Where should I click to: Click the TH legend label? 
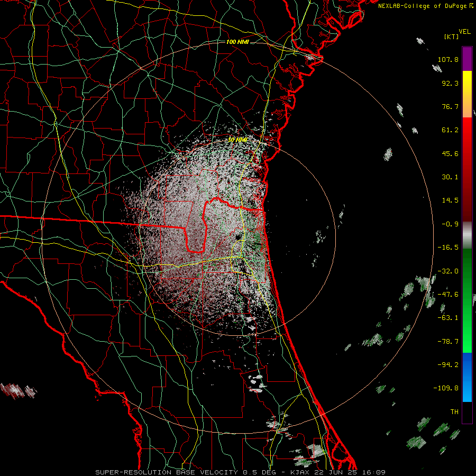coord(454,412)
